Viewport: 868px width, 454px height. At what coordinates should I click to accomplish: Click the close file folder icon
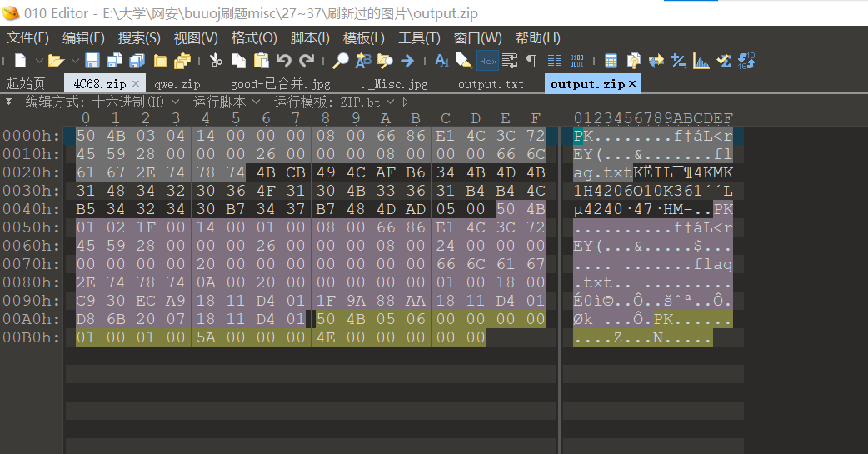(x=160, y=60)
